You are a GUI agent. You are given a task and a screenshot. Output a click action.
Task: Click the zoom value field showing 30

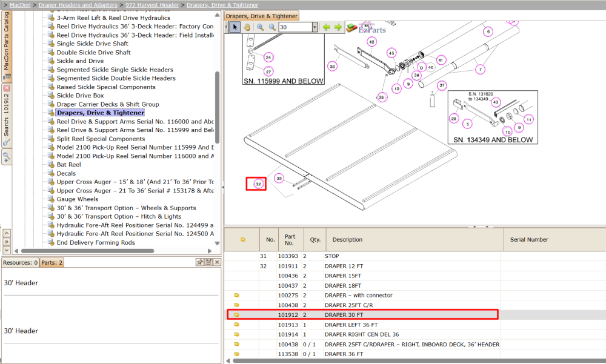tap(295, 27)
